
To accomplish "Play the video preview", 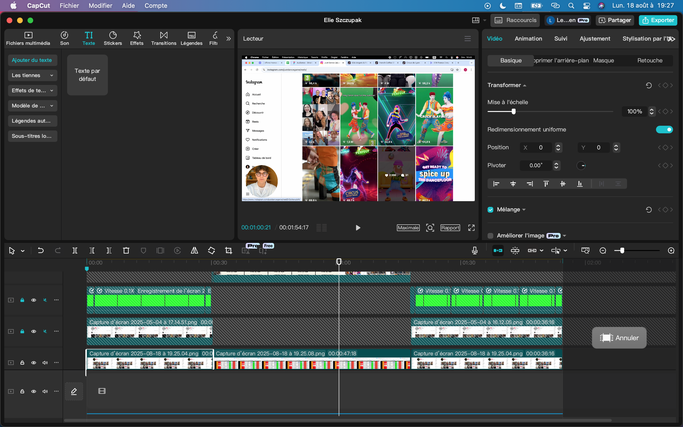I will pos(358,228).
